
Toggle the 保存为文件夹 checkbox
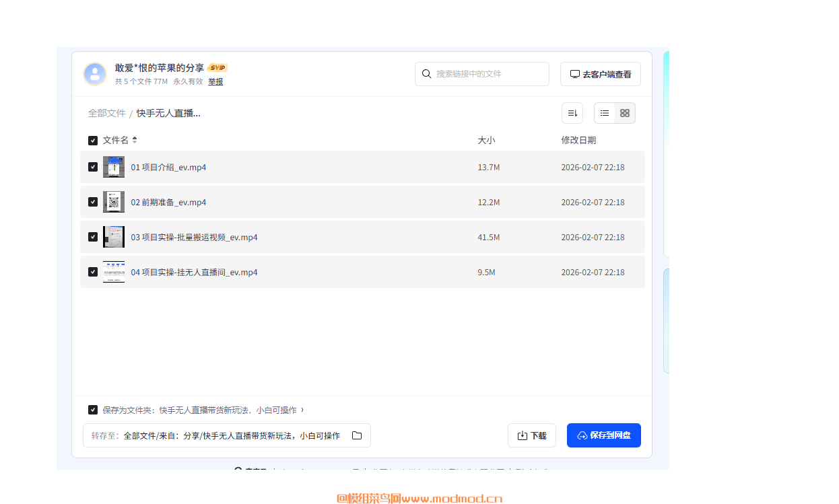tap(93, 410)
